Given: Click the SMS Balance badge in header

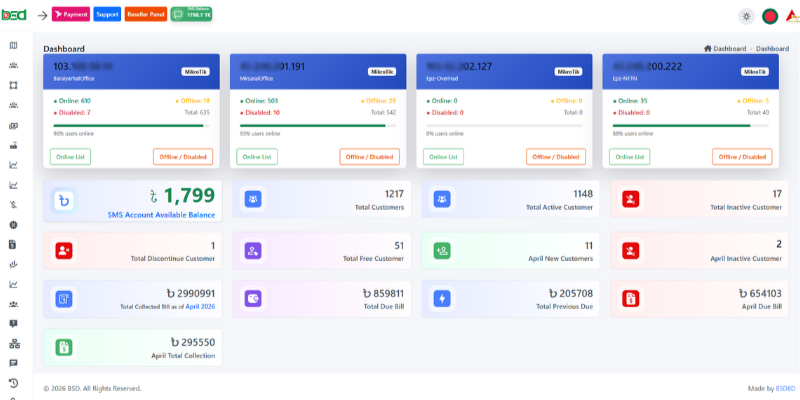Looking at the screenshot, I should coord(191,15).
